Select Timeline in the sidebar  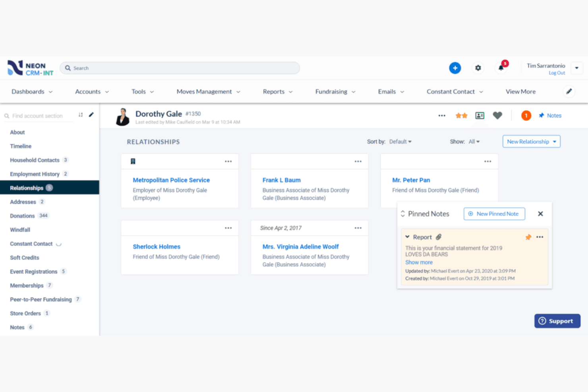pos(21,146)
